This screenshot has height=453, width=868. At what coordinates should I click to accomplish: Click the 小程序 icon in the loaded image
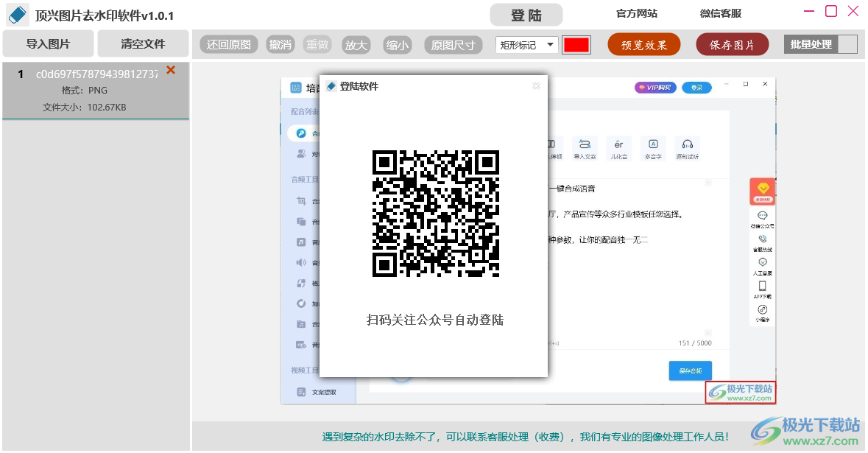coord(763,309)
